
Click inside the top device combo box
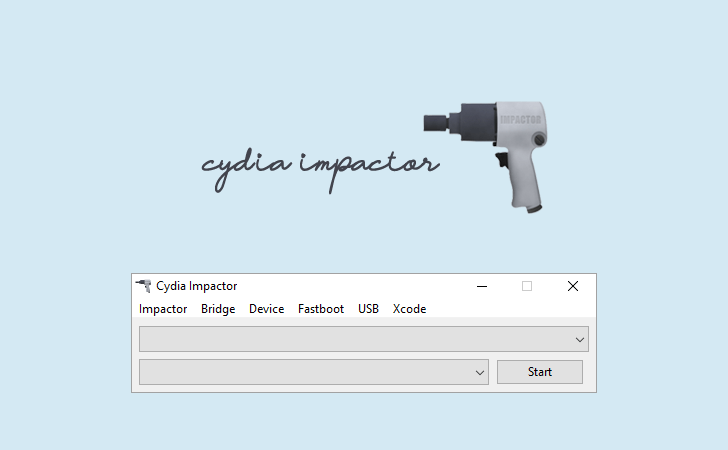point(364,339)
